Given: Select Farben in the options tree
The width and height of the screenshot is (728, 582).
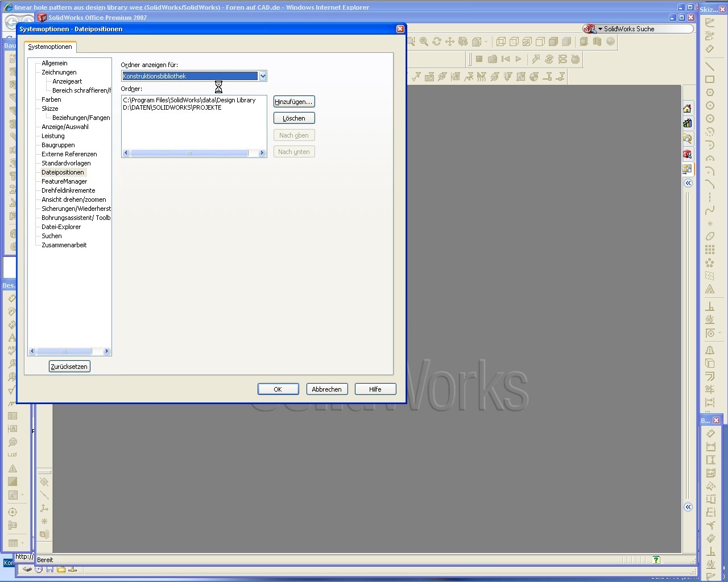Looking at the screenshot, I should pyautogui.click(x=51, y=99).
